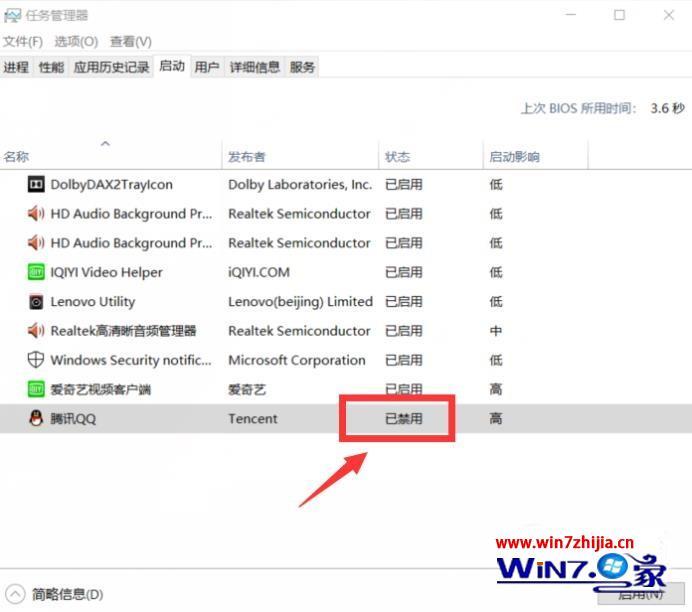Click publisher Tencent
The image size is (692, 612).
click(253, 418)
